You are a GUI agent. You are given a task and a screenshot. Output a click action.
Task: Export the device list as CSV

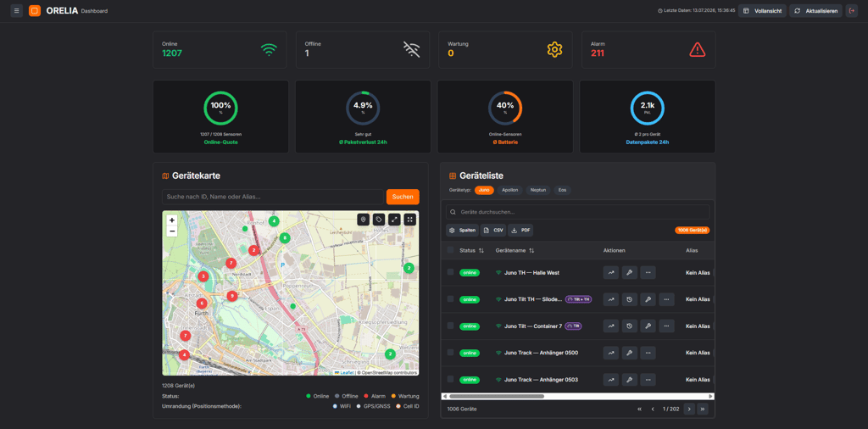493,231
